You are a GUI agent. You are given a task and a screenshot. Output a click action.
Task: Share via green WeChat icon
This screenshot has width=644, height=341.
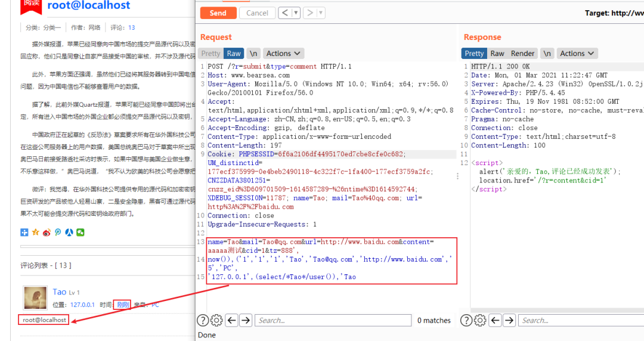pyautogui.click(x=80, y=232)
